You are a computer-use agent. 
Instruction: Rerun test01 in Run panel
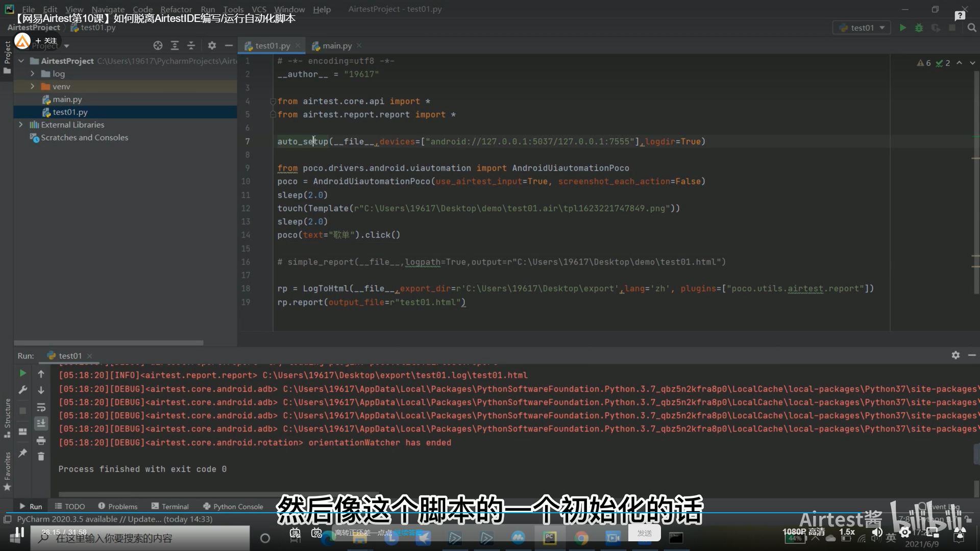coord(22,373)
